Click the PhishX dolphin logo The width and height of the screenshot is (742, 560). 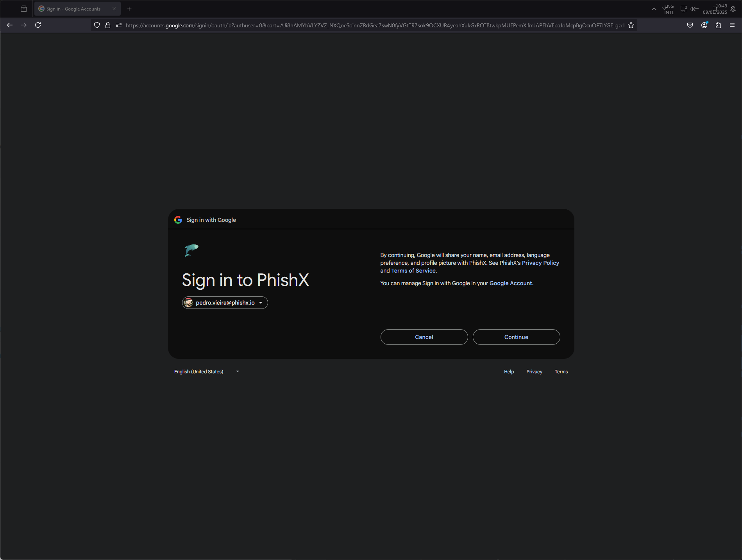[191, 250]
